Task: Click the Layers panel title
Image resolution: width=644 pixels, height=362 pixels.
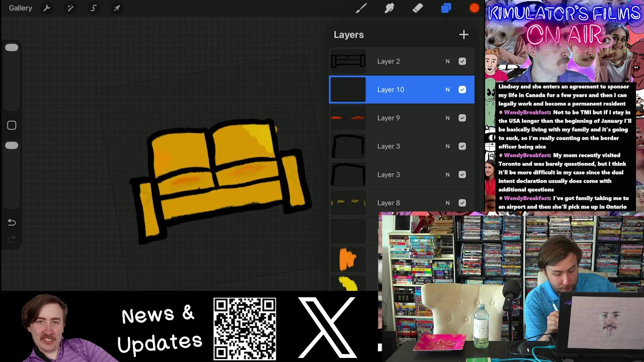Action: 349,35
